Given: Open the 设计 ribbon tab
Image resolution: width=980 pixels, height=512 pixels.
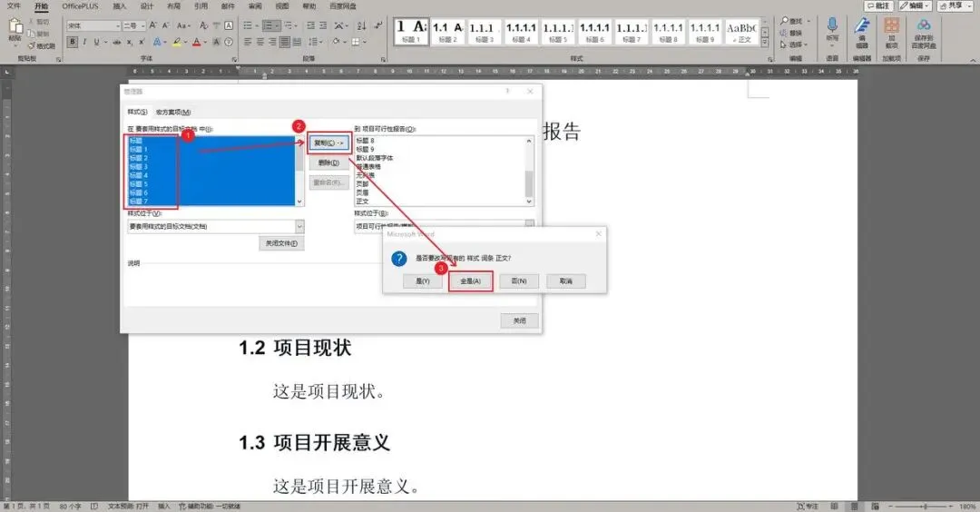Looking at the screenshot, I should (x=147, y=5).
